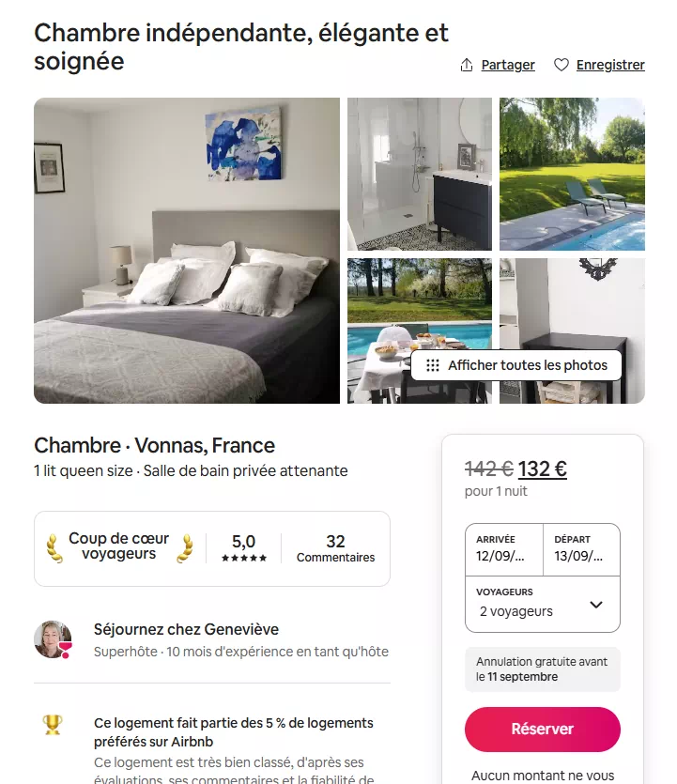
Task: Open the 32 Commentaires reviews link
Action: click(x=335, y=548)
